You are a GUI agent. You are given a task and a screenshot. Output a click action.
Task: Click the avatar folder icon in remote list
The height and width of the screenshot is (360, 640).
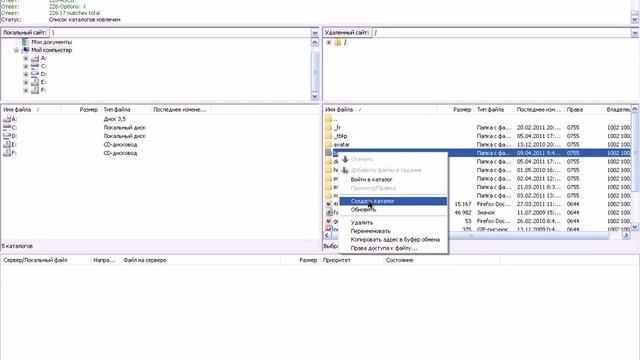pyautogui.click(x=329, y=144)
